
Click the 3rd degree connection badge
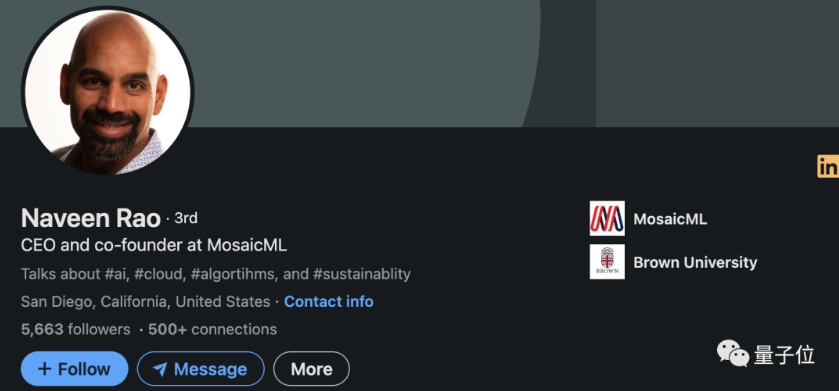pyautogui.click(x=186, y=218)
